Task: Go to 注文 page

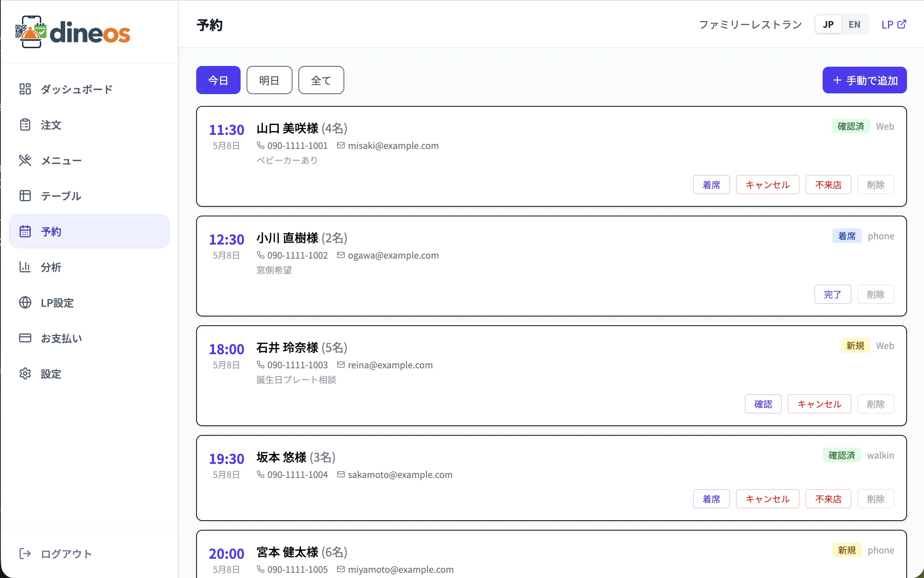Action: coord(89,124)
